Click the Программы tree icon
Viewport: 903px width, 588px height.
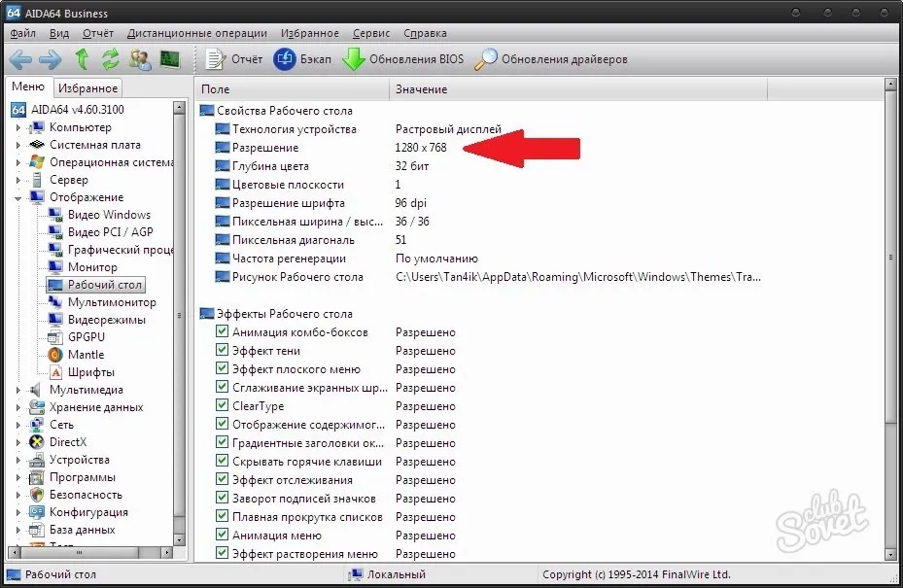click(x=37, y=477)
